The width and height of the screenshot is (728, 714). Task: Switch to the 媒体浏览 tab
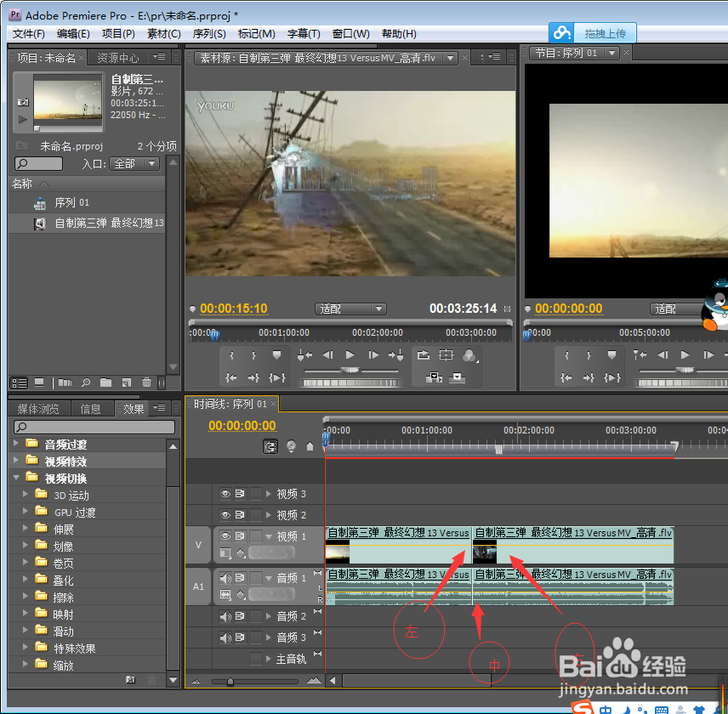point(38,409)
